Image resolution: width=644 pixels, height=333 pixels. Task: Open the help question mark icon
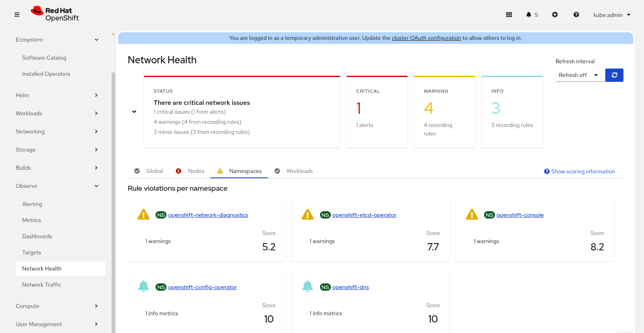(576, 15)
